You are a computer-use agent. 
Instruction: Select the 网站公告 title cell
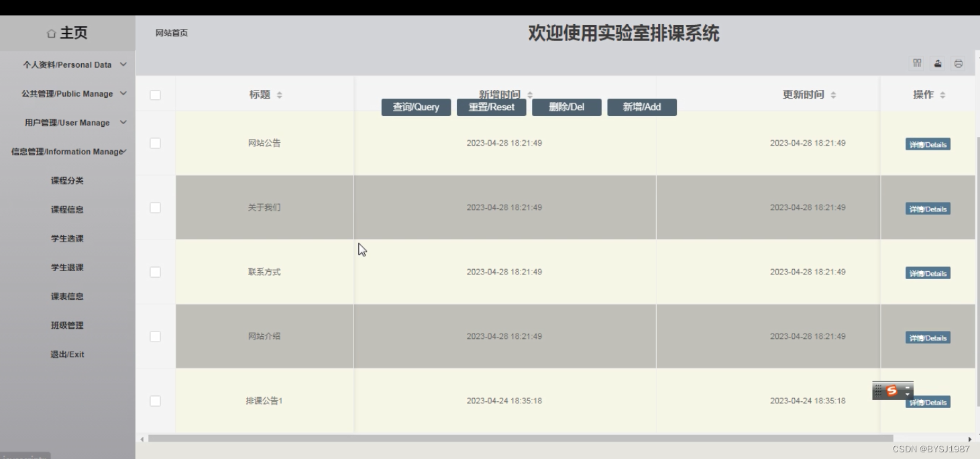pyautogui.click(x=264, y=143)
